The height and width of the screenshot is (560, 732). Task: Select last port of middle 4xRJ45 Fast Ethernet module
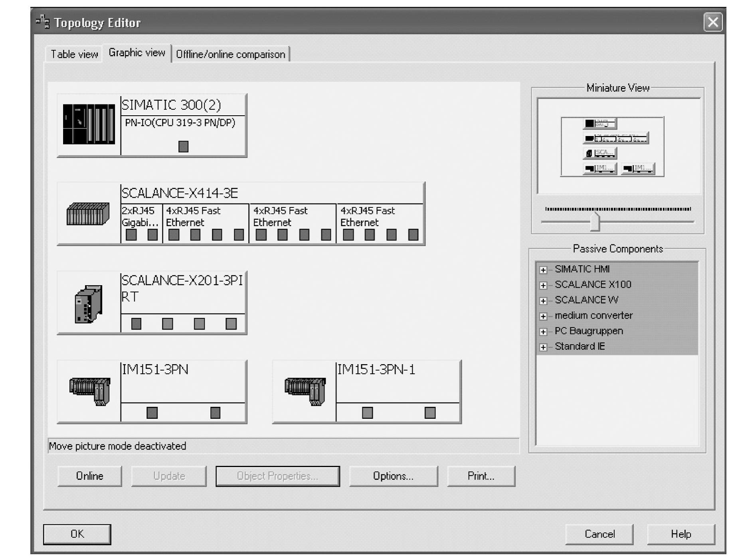[x=326, y=235]
